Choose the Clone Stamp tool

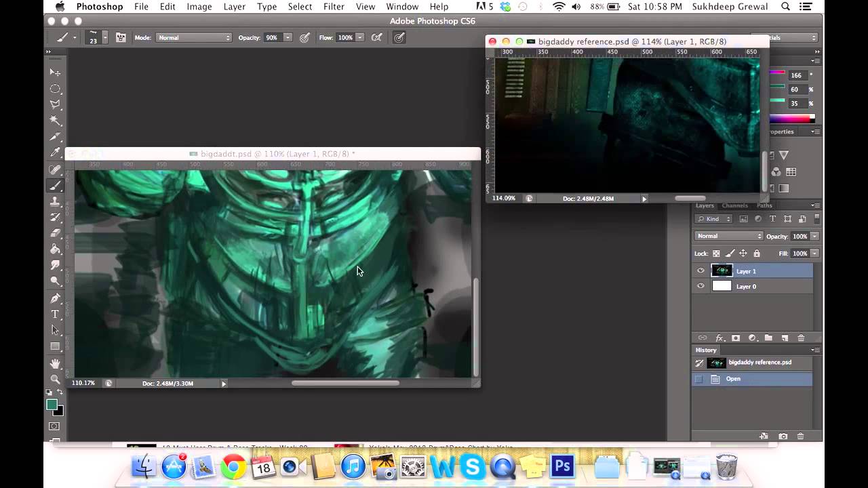pos(55,201)
